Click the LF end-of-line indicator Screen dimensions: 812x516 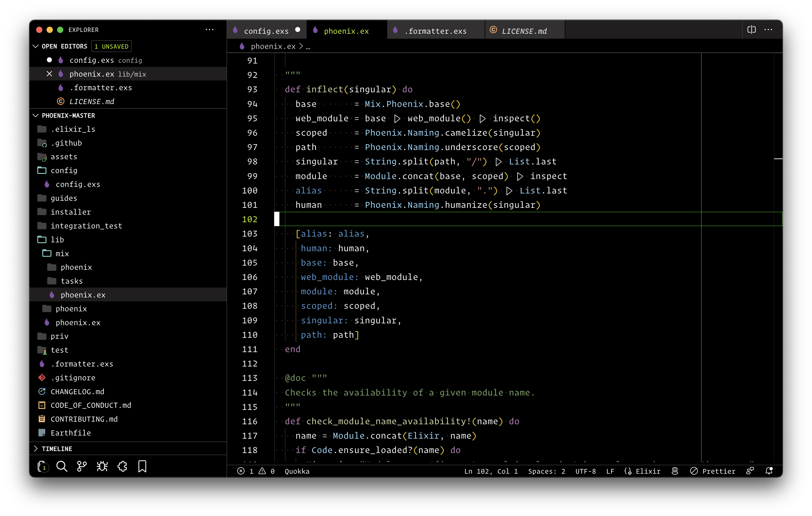coord(610,471)
